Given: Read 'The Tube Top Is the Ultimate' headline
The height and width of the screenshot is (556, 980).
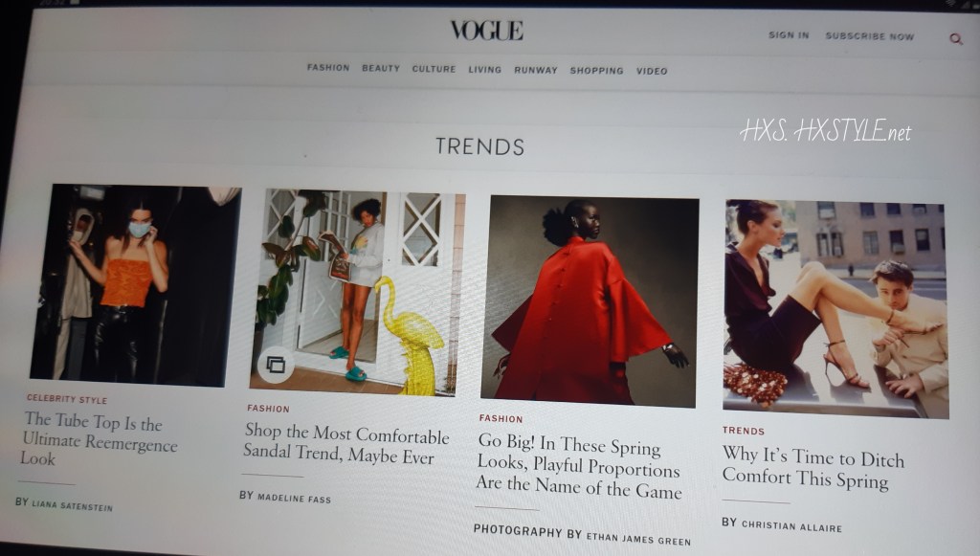Looking at the screenshot, I should 100,440.
